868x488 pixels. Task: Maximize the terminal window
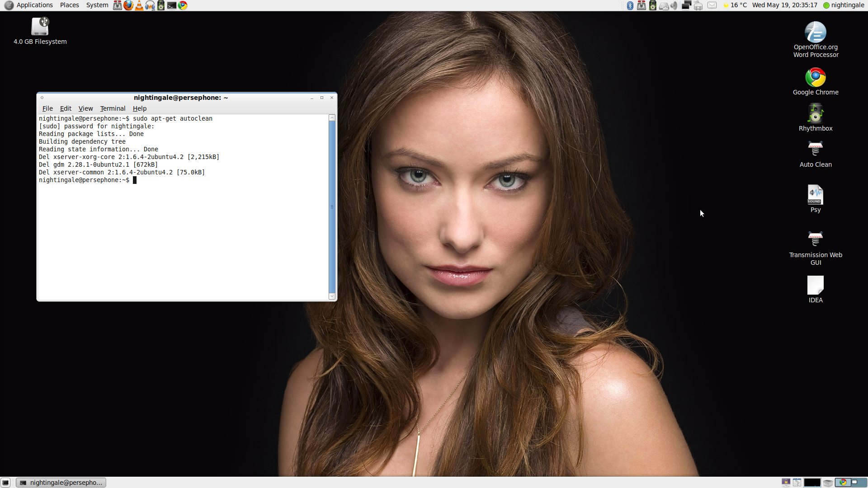point(322,98)
